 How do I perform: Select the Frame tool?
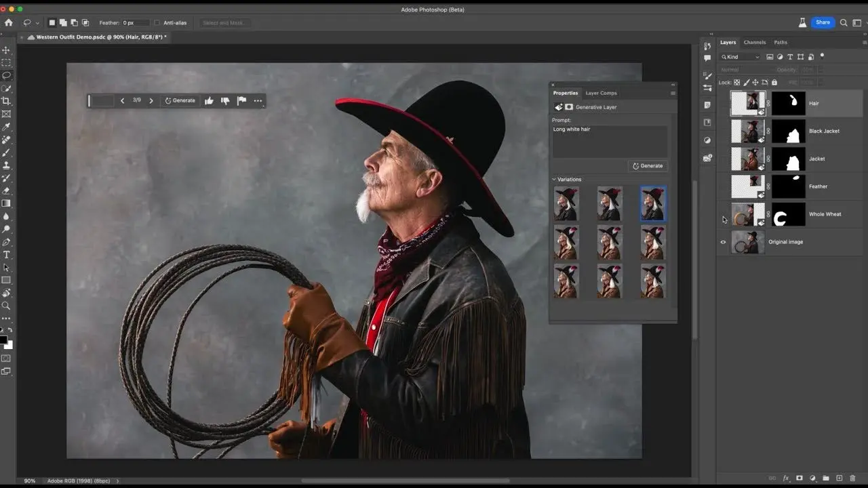7,115
